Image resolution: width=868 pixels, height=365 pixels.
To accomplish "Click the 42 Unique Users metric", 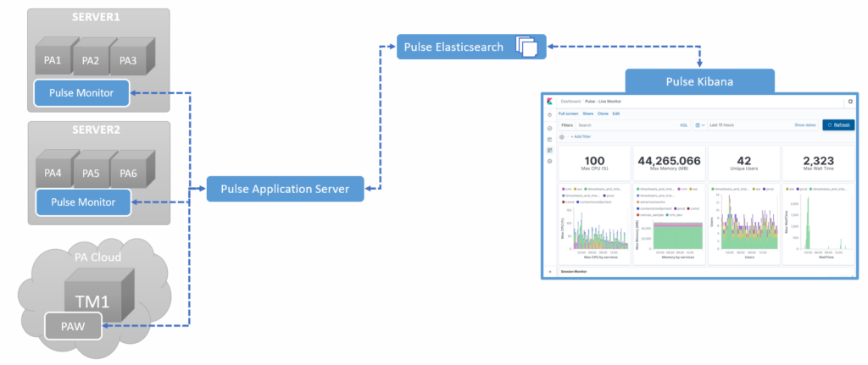I will click(x=743, y=163).
